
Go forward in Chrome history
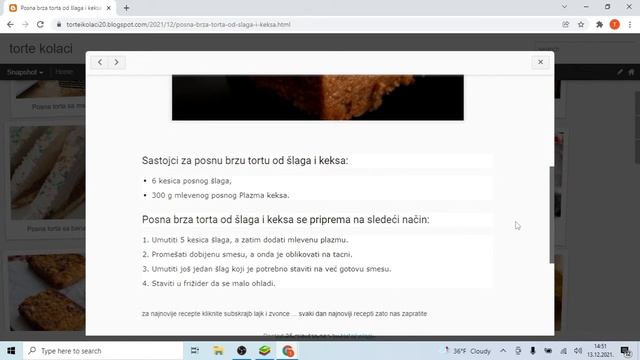point(25,24)
